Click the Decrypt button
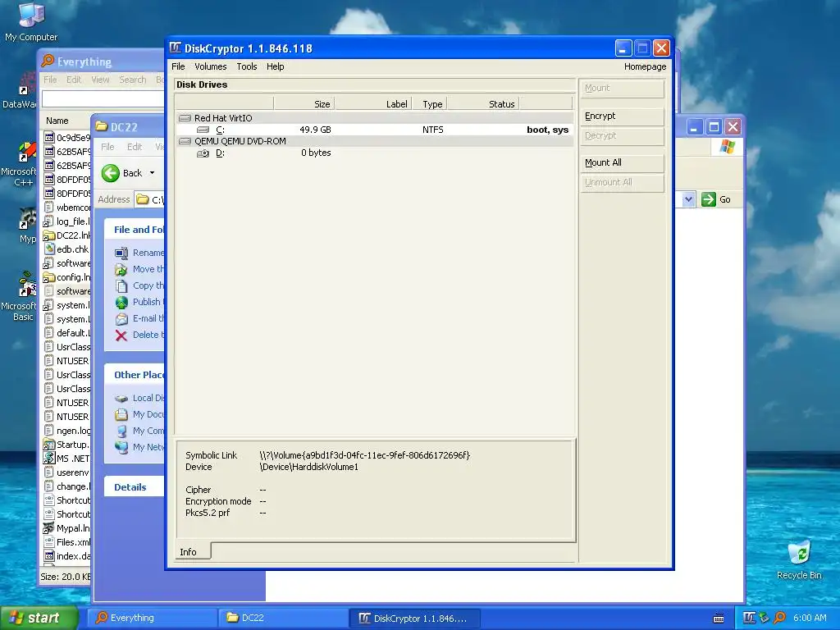 tap(622, 136)
